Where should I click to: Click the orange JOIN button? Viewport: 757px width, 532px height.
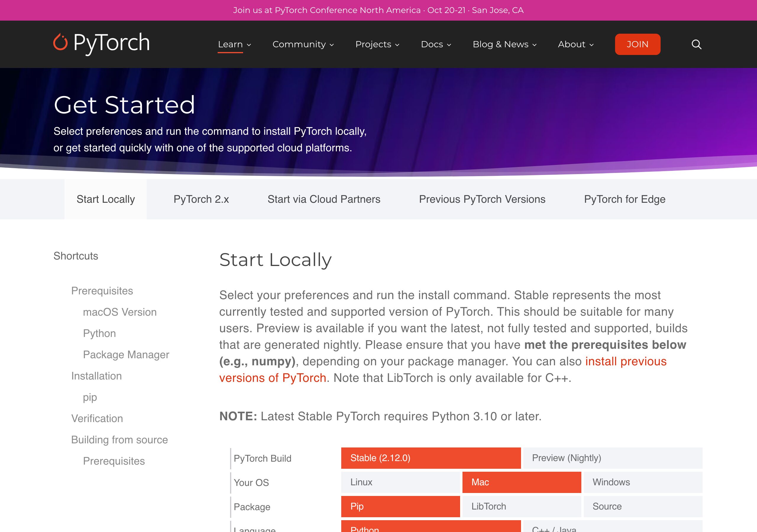pos(637,44)
